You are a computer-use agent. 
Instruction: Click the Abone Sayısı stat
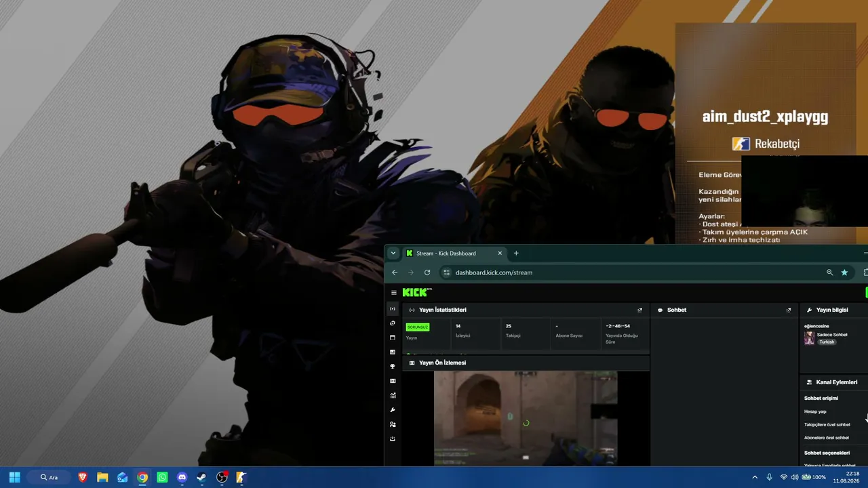(569, 331)
